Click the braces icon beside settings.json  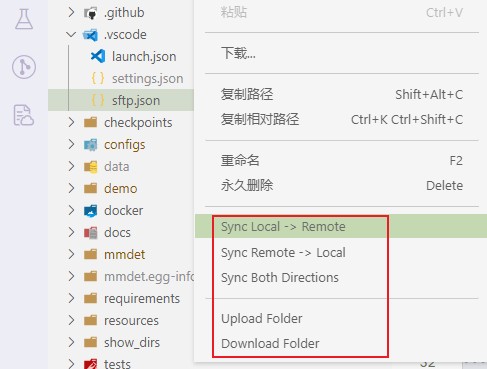pos(98,78)
